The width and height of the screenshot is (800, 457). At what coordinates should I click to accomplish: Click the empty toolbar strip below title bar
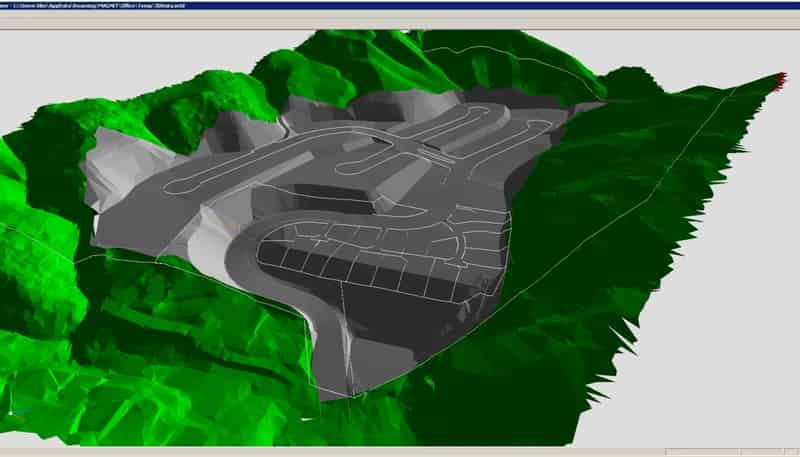[400, 19]
